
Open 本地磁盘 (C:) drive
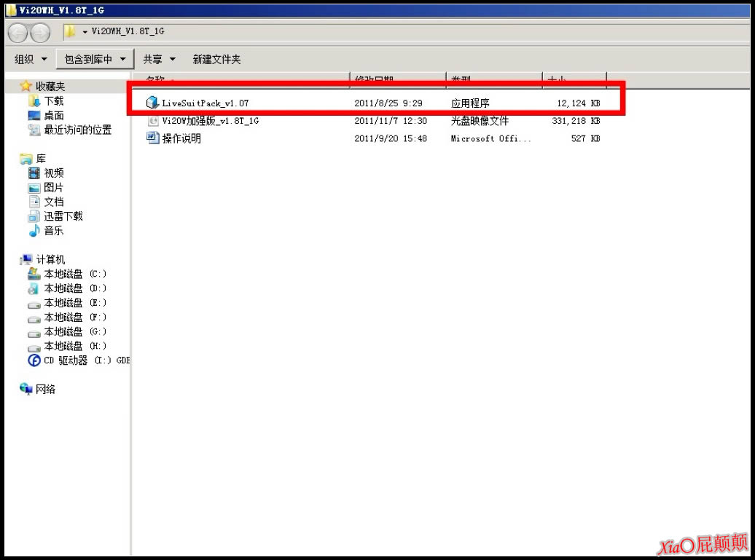click(x=74, y=274)
